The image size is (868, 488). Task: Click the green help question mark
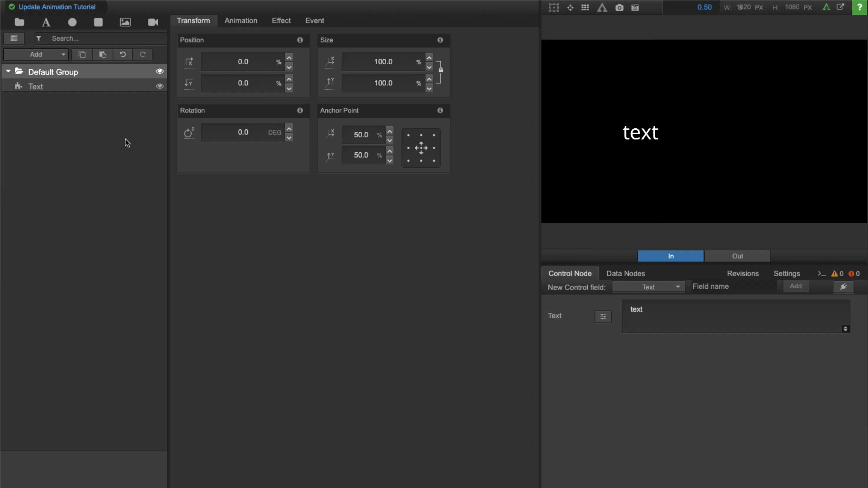(x=859, y=7)
